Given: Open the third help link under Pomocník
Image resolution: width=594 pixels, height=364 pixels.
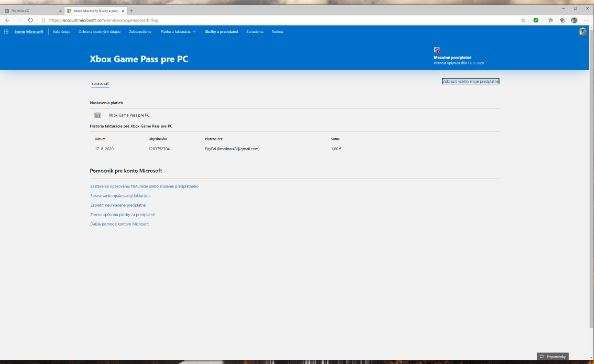Looking at the screenshot, I should (118, 205).
